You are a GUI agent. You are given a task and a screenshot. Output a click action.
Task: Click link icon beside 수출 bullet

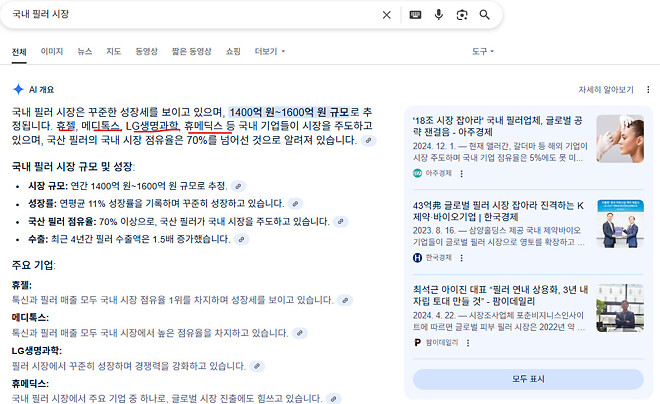click(242, 239)
